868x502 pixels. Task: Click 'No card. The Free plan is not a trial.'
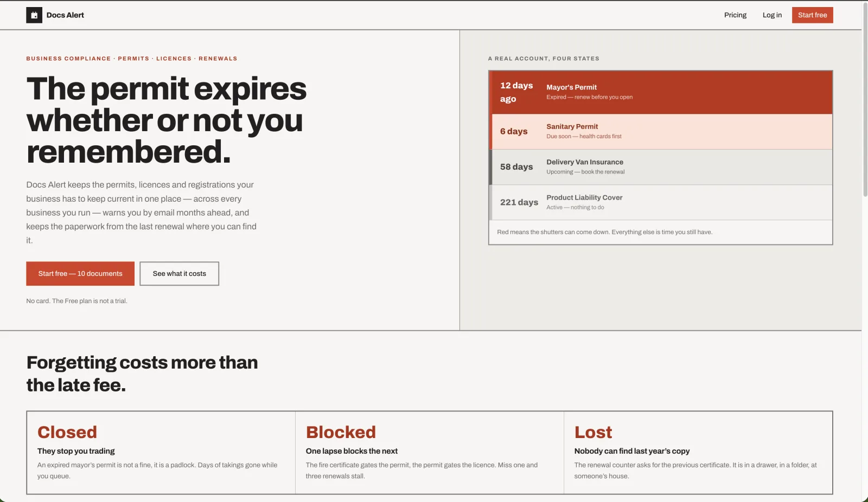pos(77,301)
